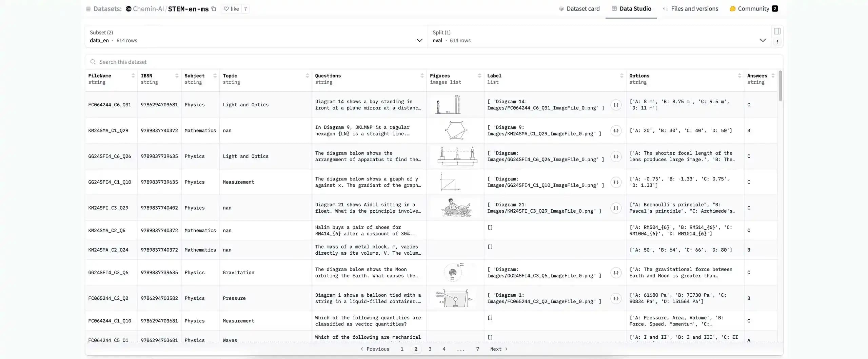
Task: Sort by Label column
Action: [x=622, y=76]
